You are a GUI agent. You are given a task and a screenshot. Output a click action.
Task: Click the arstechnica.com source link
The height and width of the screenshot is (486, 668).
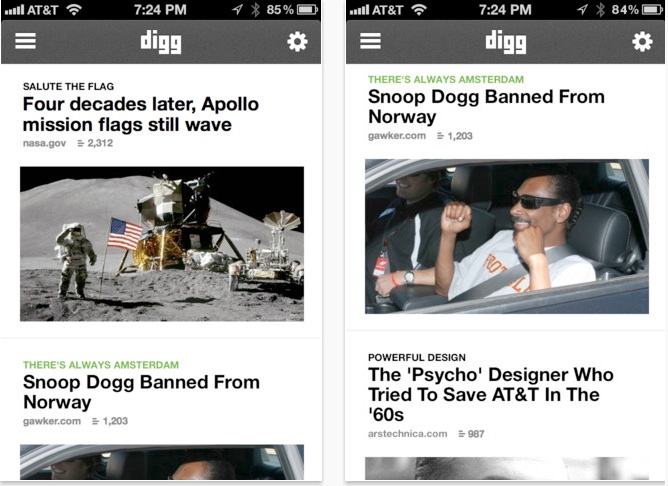408,434
